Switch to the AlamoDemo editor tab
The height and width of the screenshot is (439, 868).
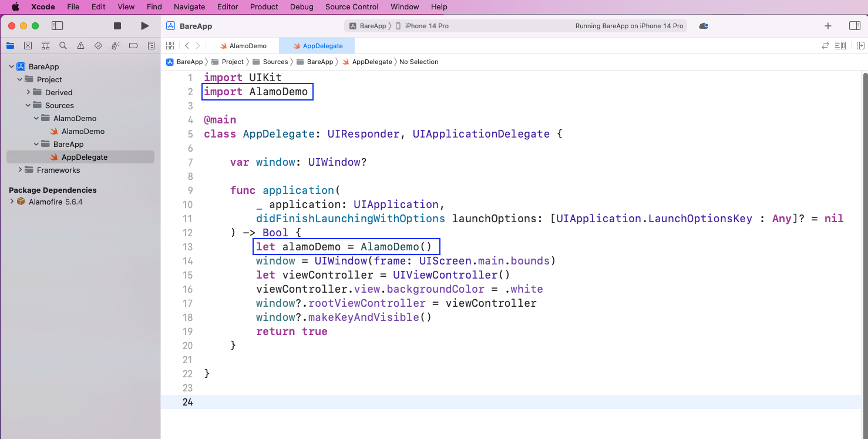243,46
